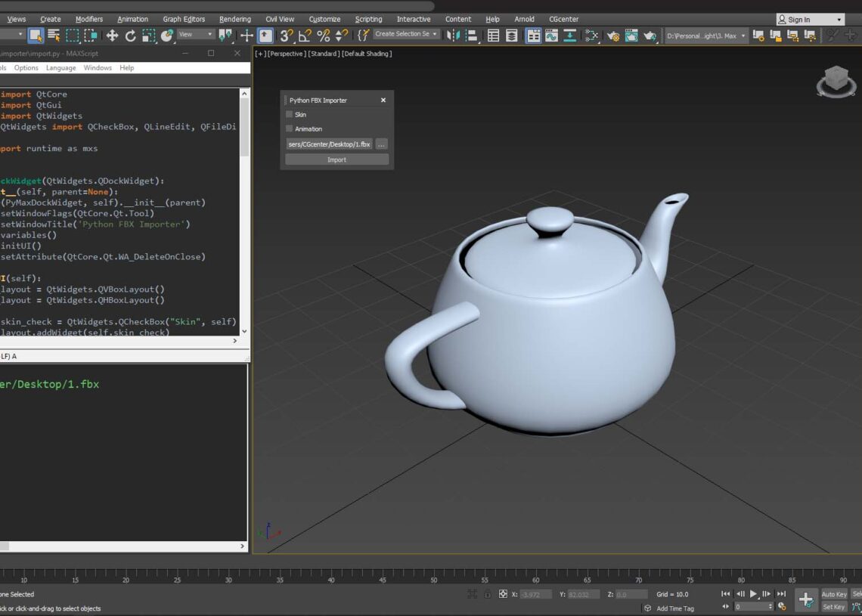Click the browse "..." file button
The image size is (862, 616).
pyautogui.click(x=381, y=144)
